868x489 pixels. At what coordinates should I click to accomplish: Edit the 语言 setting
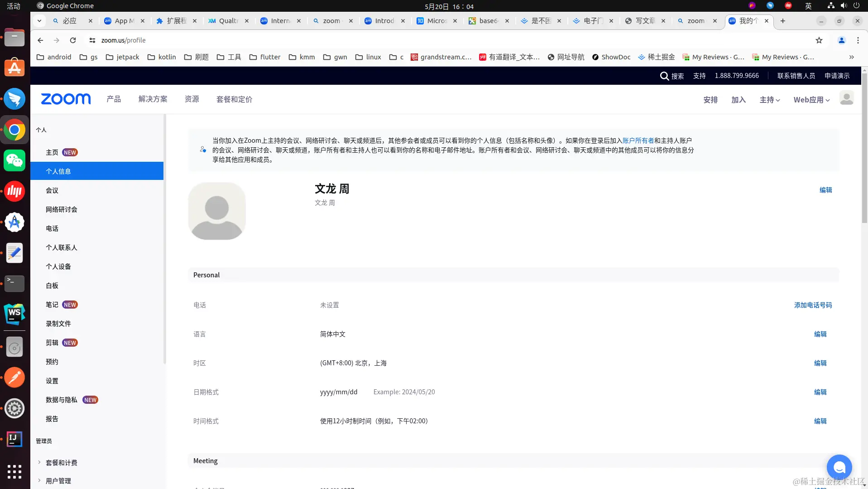820,334
